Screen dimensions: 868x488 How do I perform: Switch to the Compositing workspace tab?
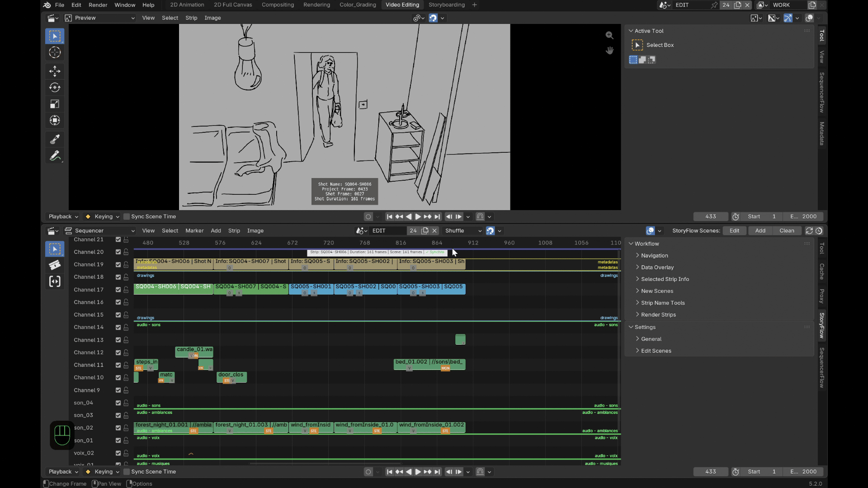278,5
